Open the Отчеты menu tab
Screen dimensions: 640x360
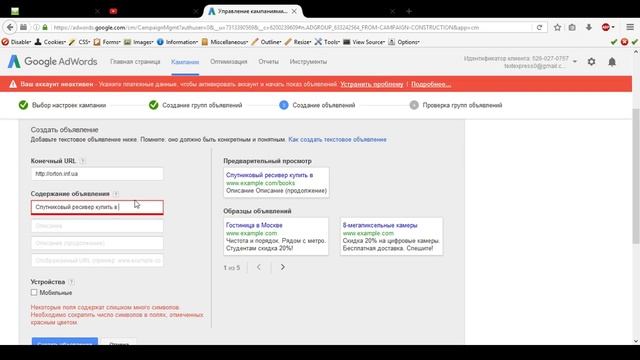(268, 62)
